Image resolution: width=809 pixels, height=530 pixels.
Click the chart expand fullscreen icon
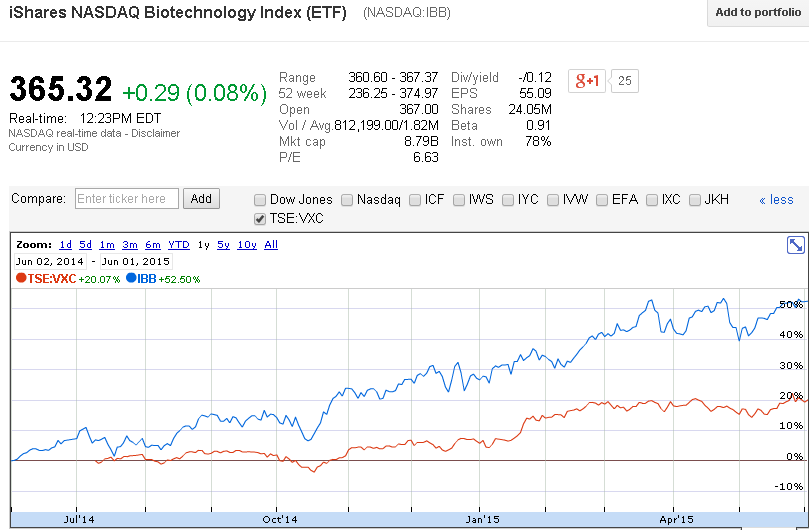pyautogui.click(x=796, y=245)
